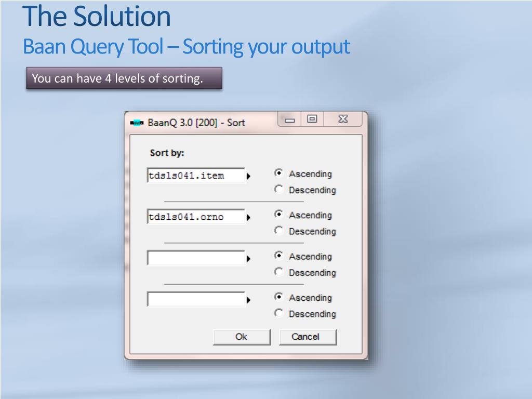This screenshot has height=399, width=532.
Task: Click 'Baan Query Tool – Sorting your output' subtitle
Action: click(187, 46)
